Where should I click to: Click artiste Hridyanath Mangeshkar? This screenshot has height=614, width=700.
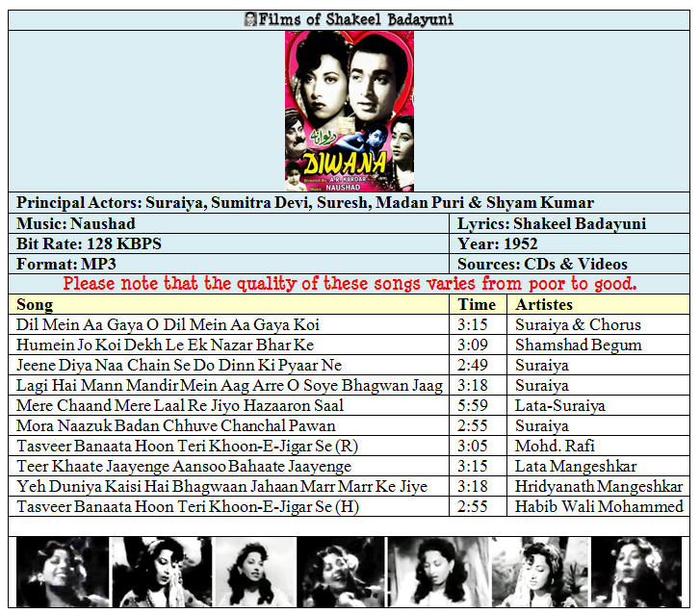coord(599,486)
